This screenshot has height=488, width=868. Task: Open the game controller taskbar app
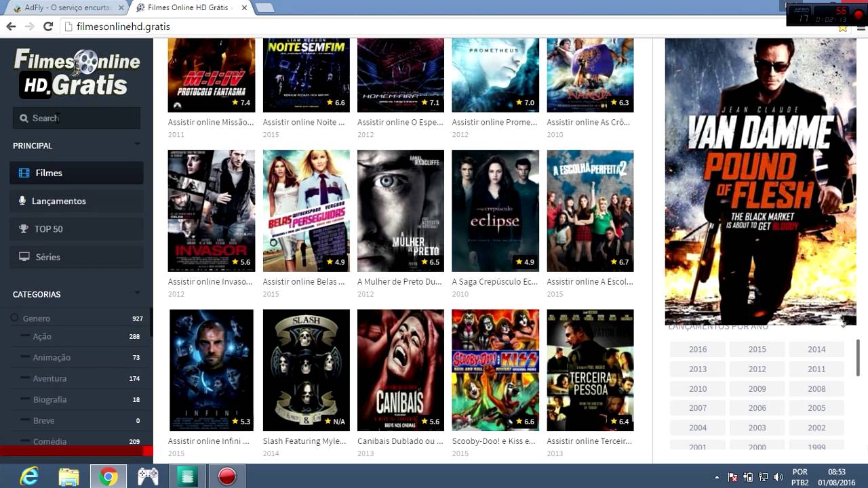[148, 476]
